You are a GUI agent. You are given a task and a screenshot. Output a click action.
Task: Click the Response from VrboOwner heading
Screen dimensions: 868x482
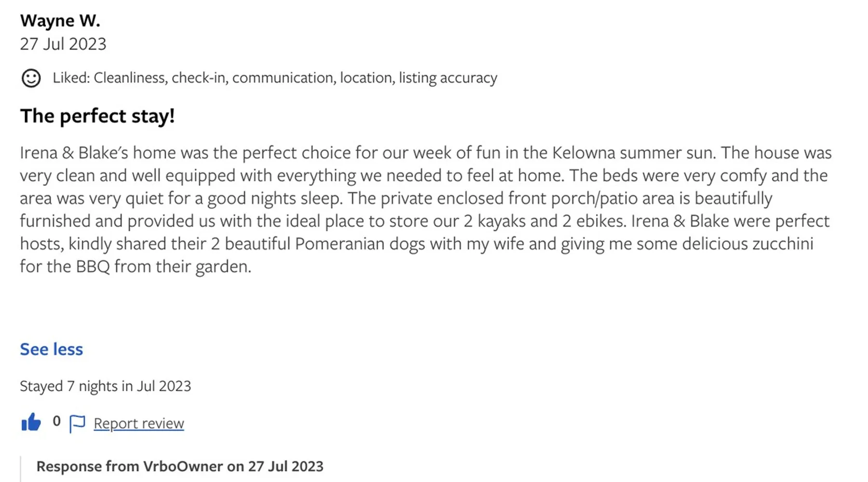pos(180,467)
